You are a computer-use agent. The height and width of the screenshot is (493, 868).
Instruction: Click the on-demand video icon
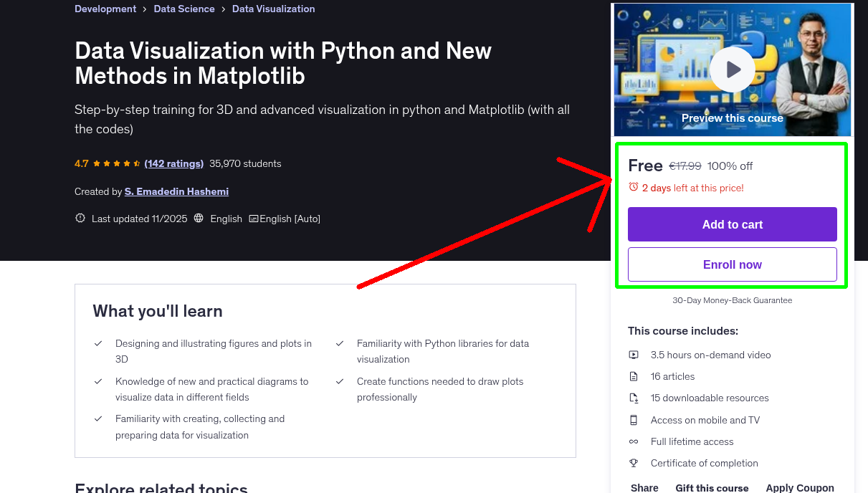click(634, 355)
